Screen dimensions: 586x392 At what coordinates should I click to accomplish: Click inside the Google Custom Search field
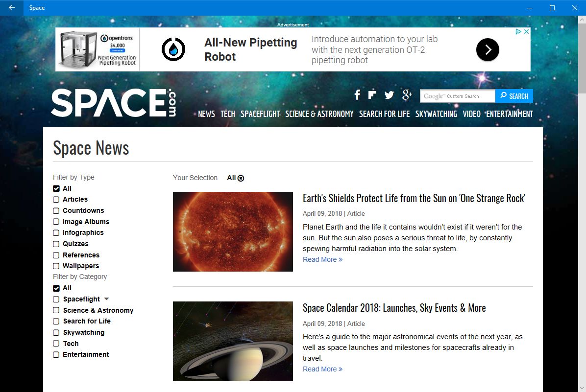pos(457,96)
